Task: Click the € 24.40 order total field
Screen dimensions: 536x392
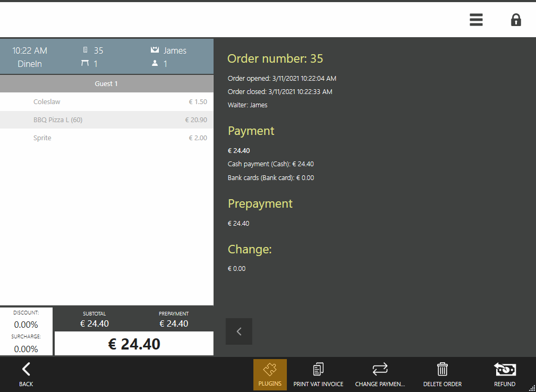Action: click(x=134, y=344)
